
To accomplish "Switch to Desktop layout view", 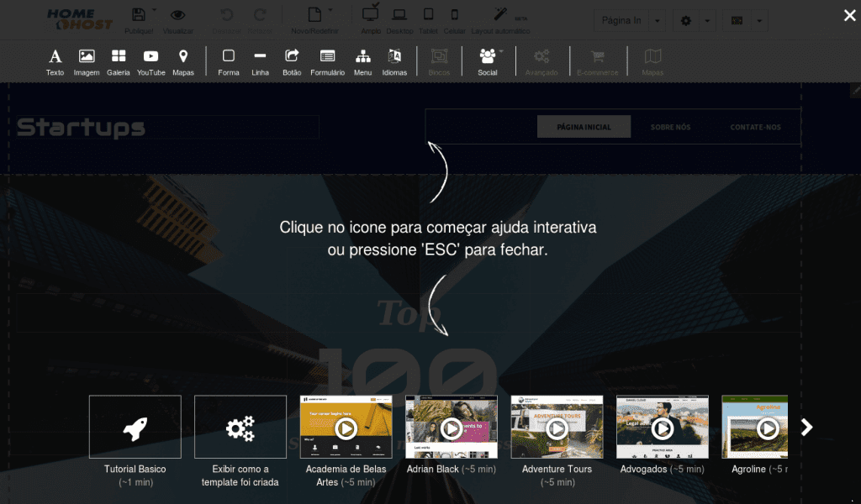I will point(399,15).
